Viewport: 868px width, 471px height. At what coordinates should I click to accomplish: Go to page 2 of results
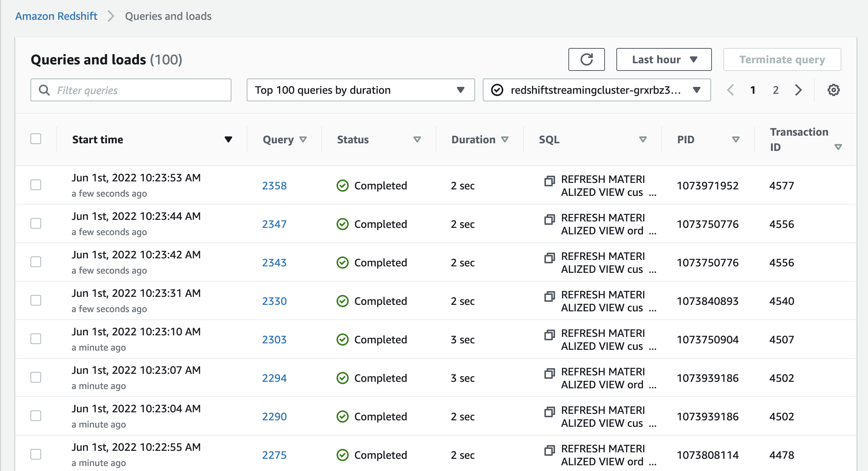pyautogui.click(x=775, y=90)
